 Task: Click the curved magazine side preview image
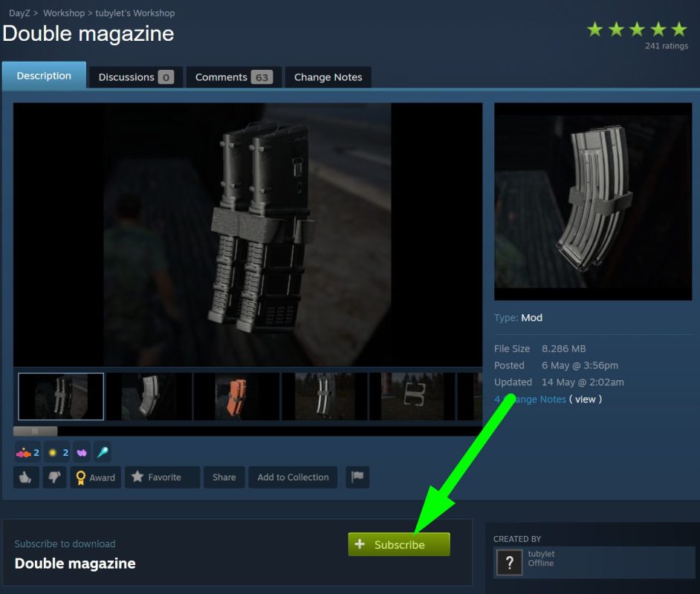click(x=593, y=201)
